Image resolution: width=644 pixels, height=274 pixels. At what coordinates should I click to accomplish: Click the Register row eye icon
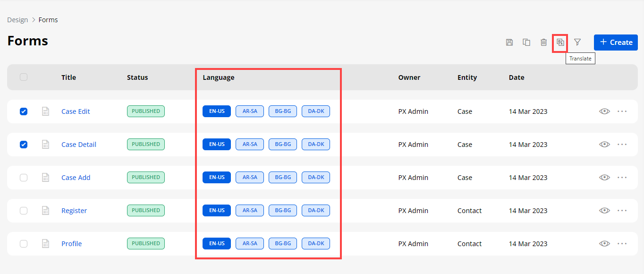tap(604, 211)
